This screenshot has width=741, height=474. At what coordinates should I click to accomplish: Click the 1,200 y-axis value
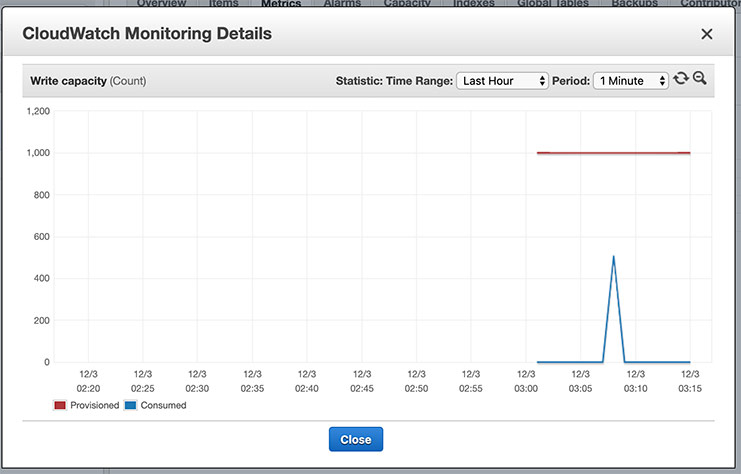click(x=38, y=111)
